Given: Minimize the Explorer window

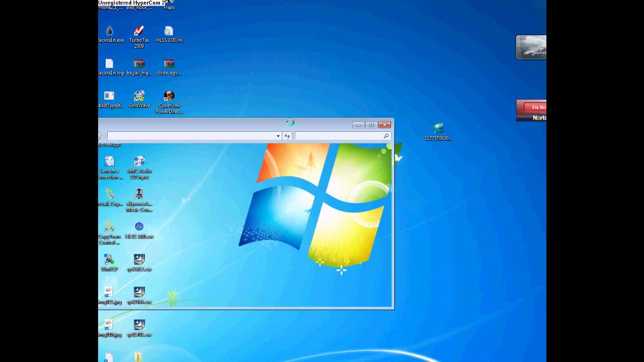Looking at the screenshot, I should [359, 125].
